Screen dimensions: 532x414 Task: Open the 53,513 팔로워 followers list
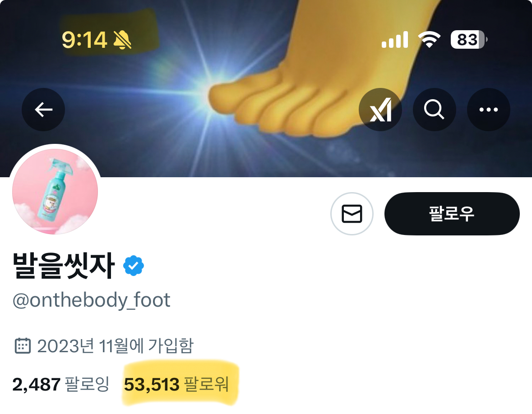click(x=176, y=384)
